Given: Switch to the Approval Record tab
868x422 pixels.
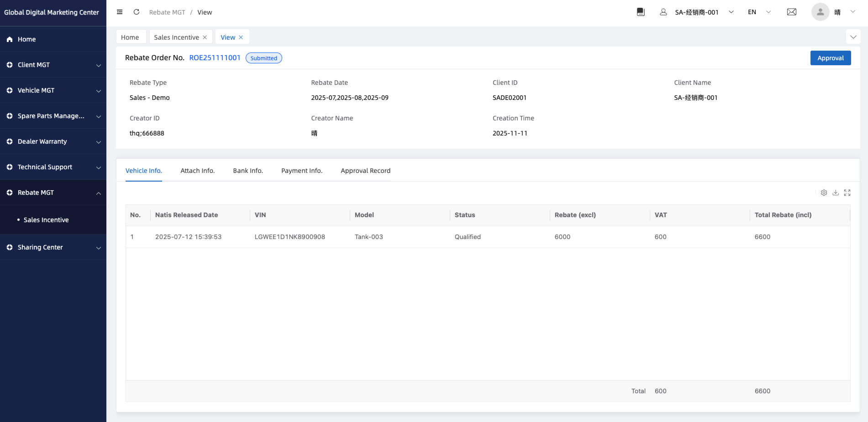Looking at the screenshot, I should (365, 171).
